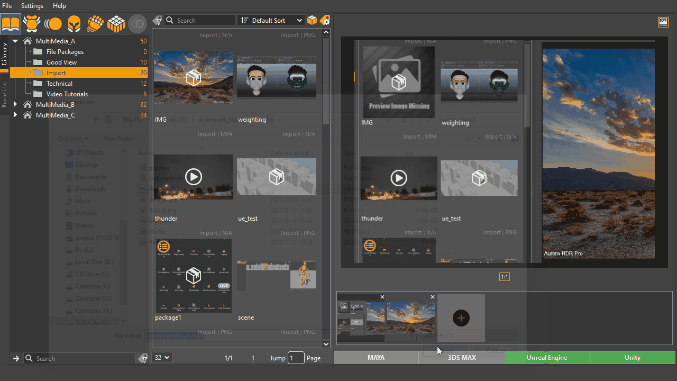The image size is (677, 381).
Task: Select the orange grid cube toolbar icon
Action: [x=116, y=24]
